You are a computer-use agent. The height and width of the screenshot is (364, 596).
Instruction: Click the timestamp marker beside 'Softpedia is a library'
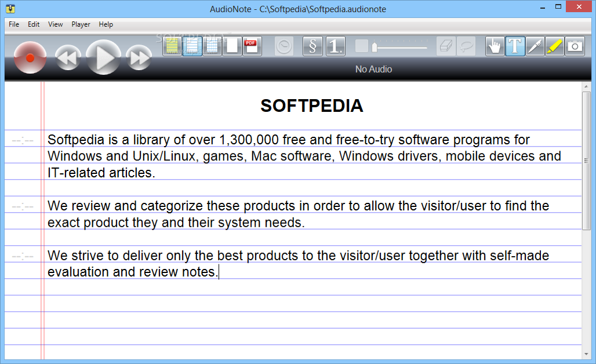click(23, 141)
